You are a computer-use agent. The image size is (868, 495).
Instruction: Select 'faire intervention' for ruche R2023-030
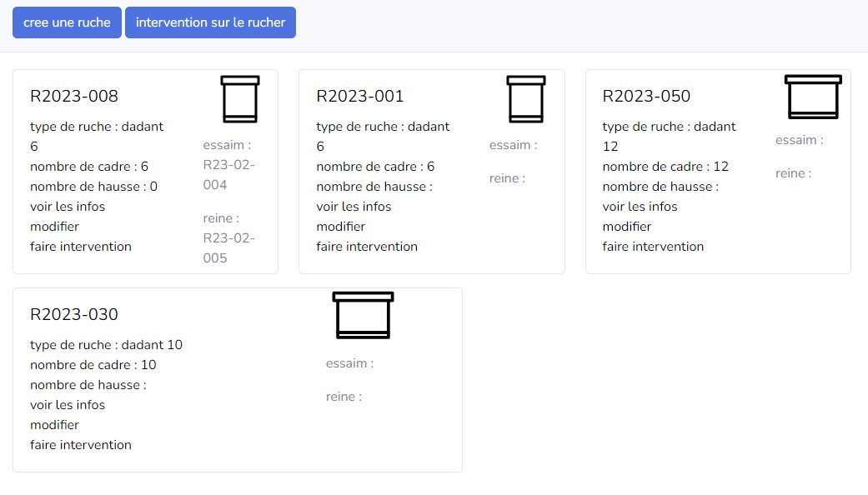coord(81,444)
